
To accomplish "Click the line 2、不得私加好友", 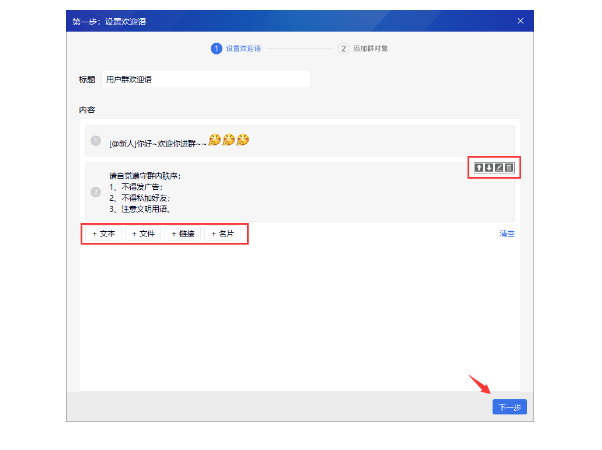I will 139,198.
